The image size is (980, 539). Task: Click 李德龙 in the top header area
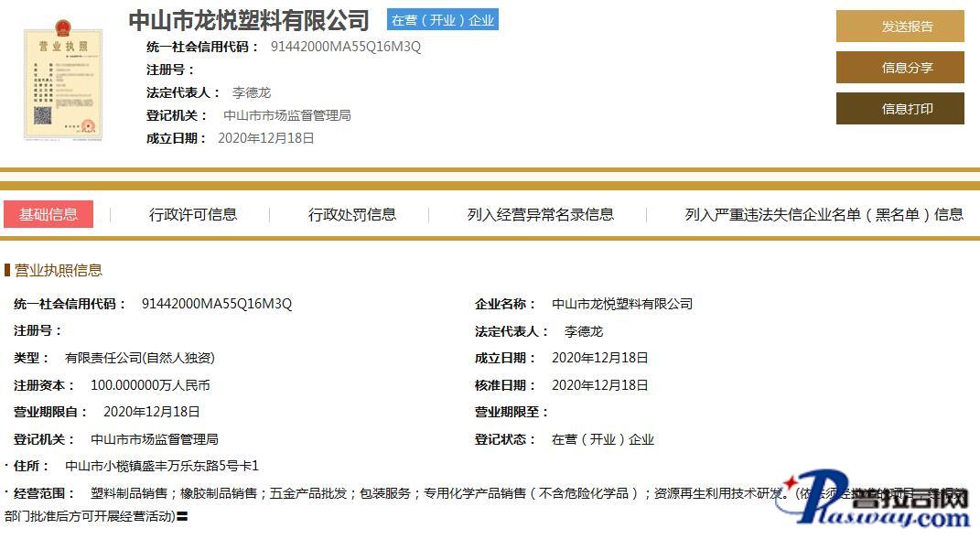(252, 92)
